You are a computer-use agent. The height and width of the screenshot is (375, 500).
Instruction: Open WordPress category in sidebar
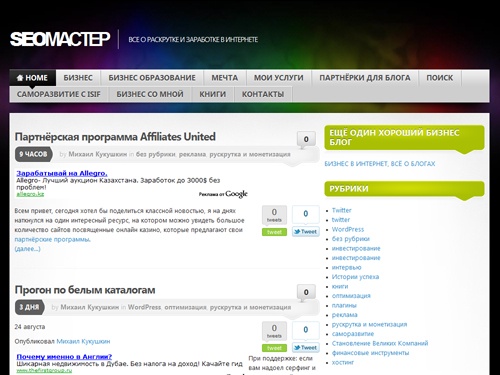point(348,229)
